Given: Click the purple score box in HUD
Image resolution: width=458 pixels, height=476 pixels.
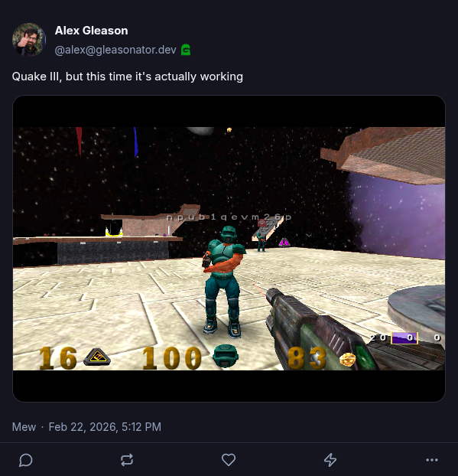Looking at the screenshot, I should click(x=404, y=338).
